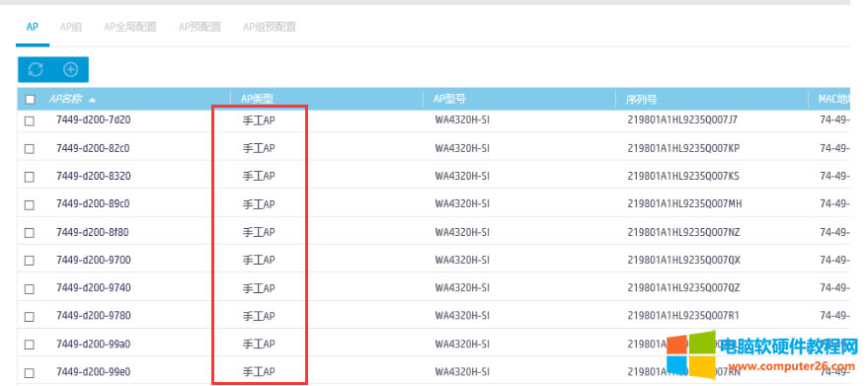868x386 pixels.
Task: Mark the checkbox beside 7449-d200-9700
Action: (x=30, y=261)
